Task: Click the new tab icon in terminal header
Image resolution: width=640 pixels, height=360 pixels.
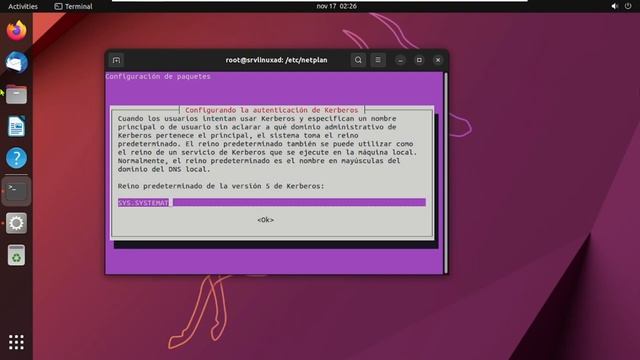Action: (x=116, y=60)
